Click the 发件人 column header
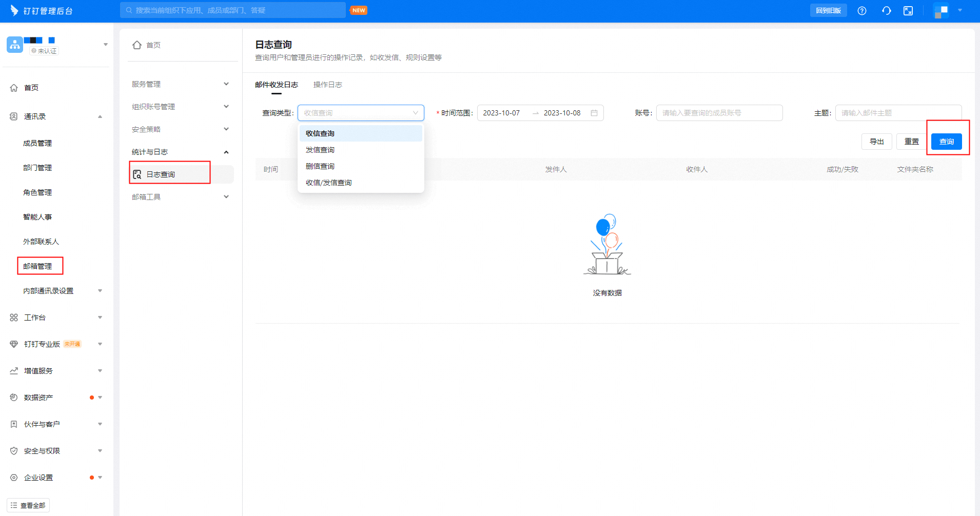980x516 pixels. [556, 169]
